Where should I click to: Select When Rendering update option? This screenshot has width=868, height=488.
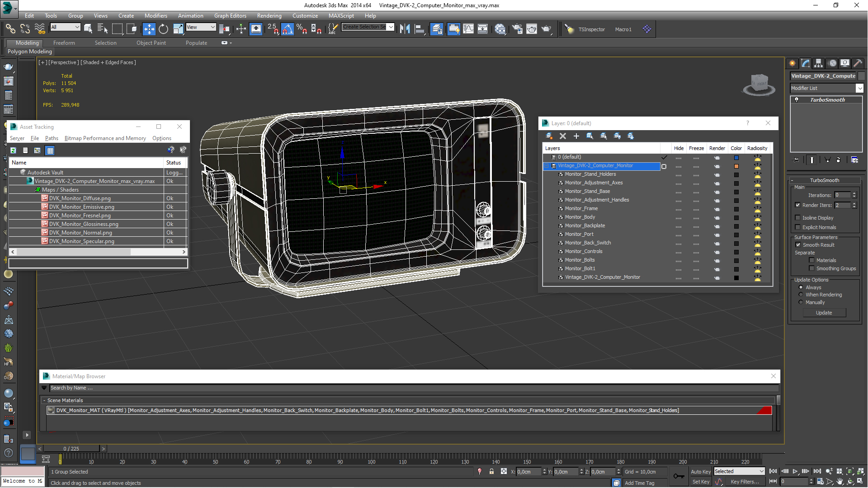[801, 295]
